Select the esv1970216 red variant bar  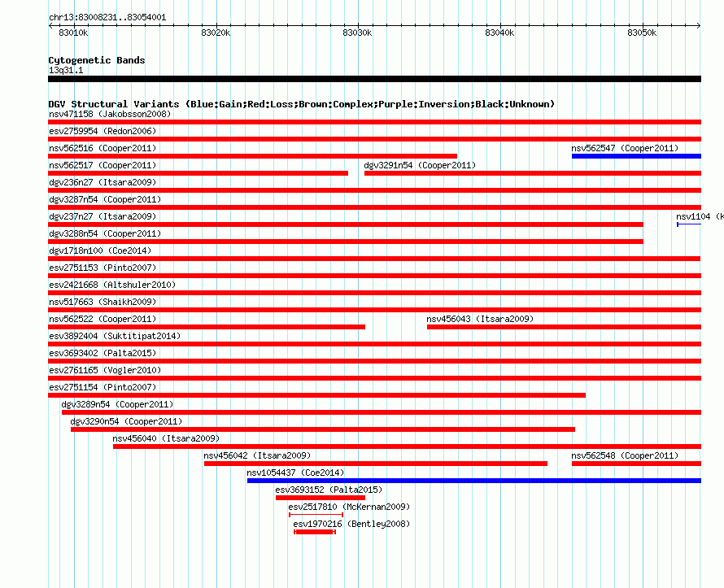[x=315, y=532]
